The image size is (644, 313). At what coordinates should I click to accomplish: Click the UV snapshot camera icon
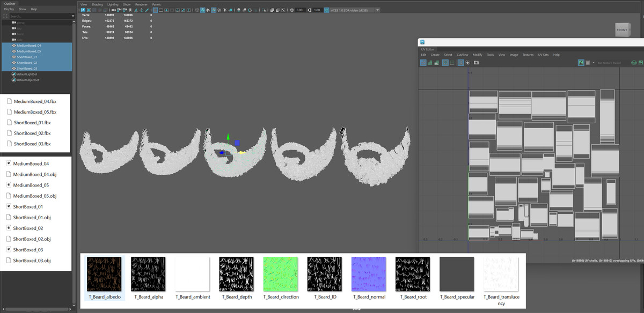(476, 63)
